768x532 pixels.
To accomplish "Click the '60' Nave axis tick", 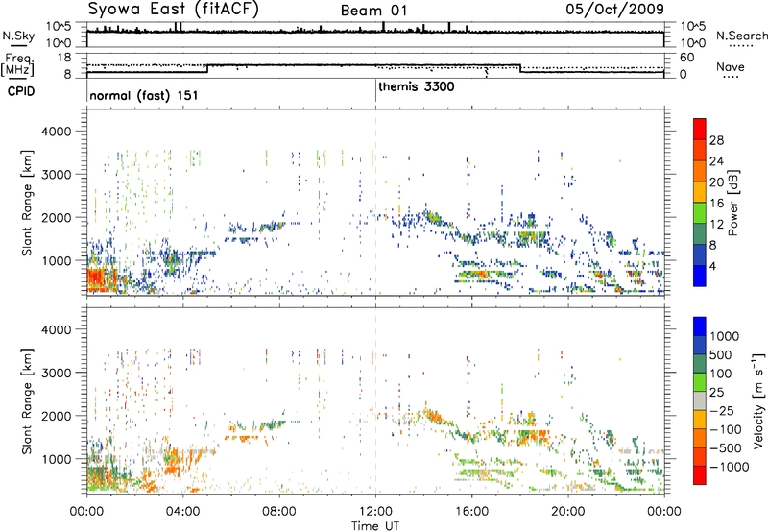I will (686, 58).
